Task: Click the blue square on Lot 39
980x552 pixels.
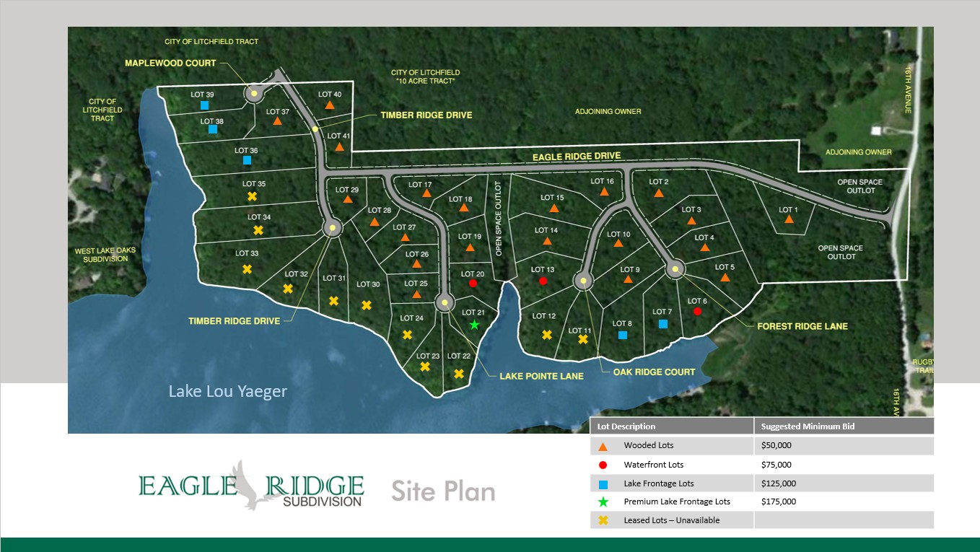Action: click(x=205, y=106)
